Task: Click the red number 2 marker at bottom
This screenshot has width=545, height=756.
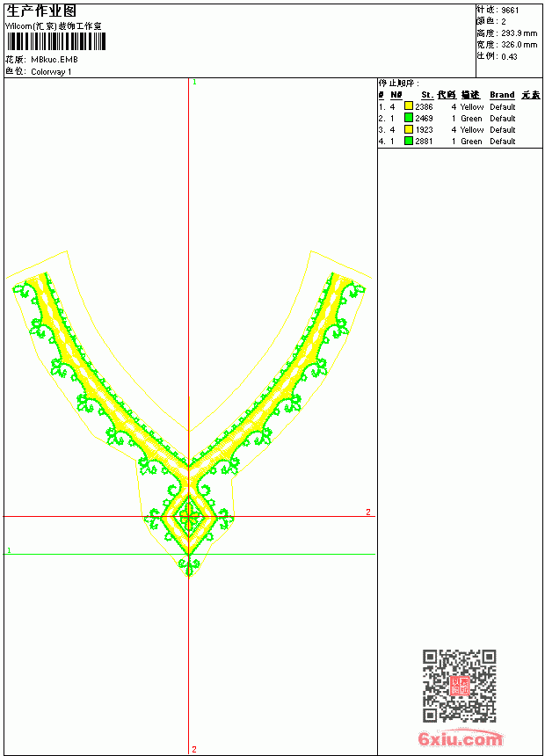Action: click(194, 749)
